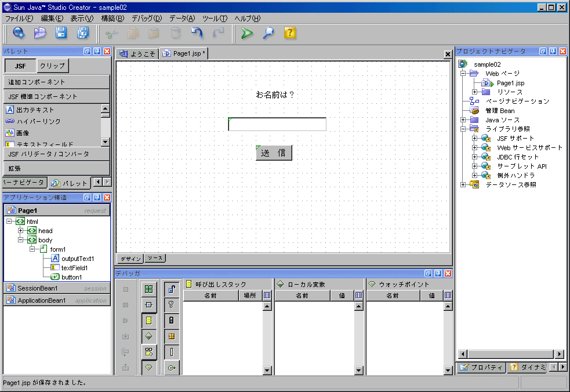Open the デバッグ menu
570x392 pixels.
coord(147,18)
